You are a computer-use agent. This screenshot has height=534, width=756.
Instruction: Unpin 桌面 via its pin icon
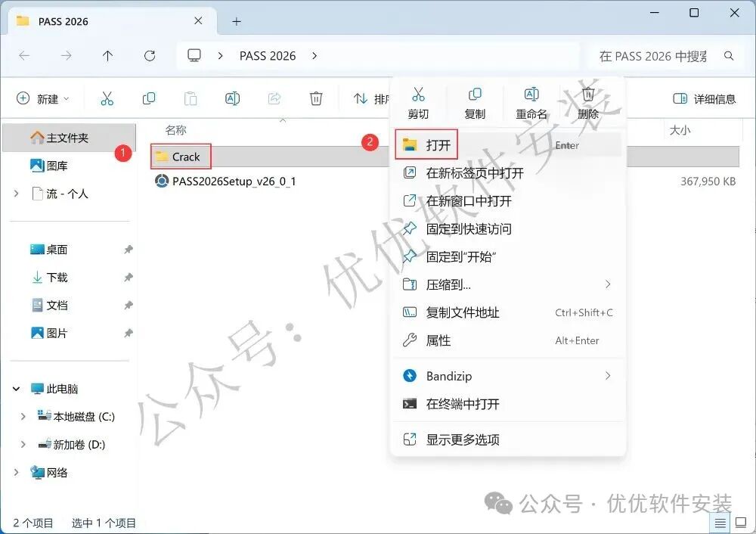128,250
